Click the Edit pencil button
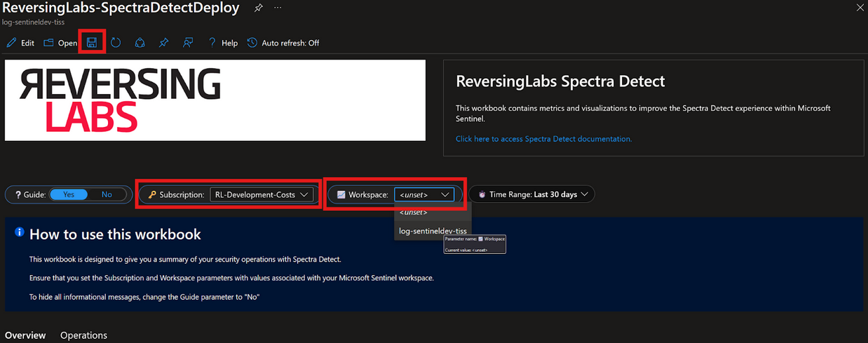 pyautogui.click(x=20, y=43)
